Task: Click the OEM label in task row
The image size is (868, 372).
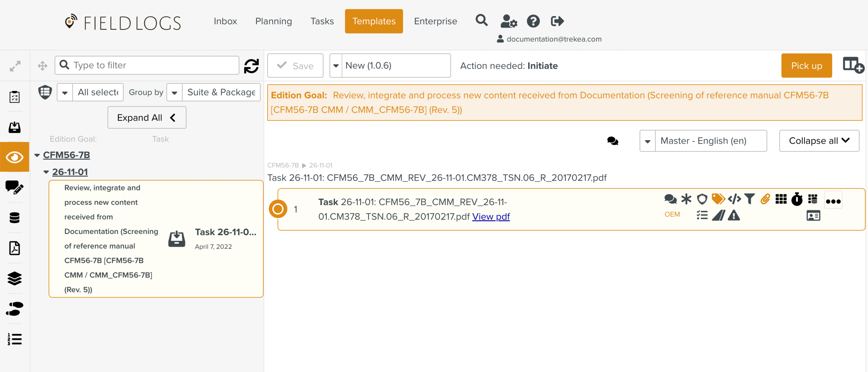Action: pos(672,214)
